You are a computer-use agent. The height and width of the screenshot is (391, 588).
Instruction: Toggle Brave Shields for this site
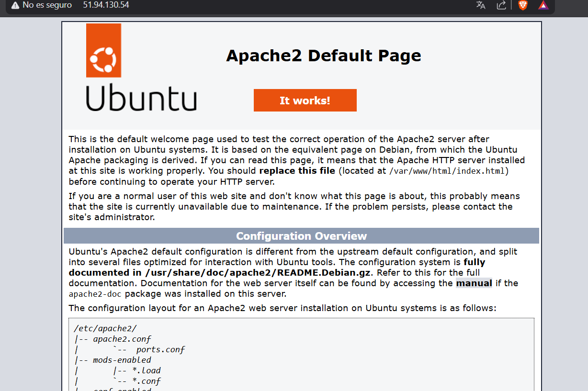click(522, 5)
